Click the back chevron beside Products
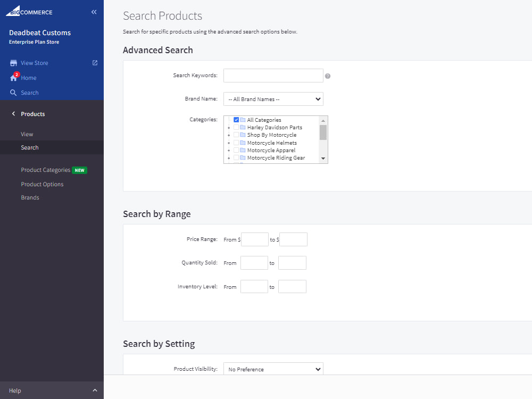Image resolution: width=532 pixels, height=399 pixels. point(14,114)
